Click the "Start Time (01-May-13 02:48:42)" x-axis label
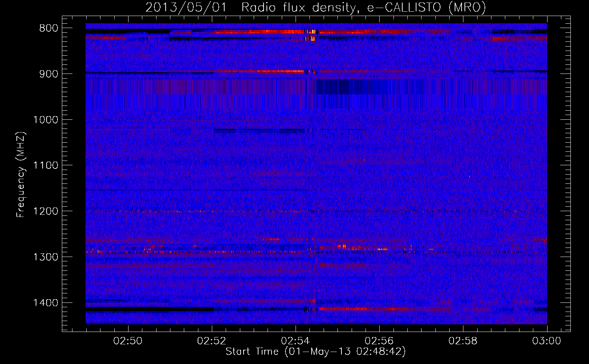This screenshot has width=589, height=364. click(316, 352)
